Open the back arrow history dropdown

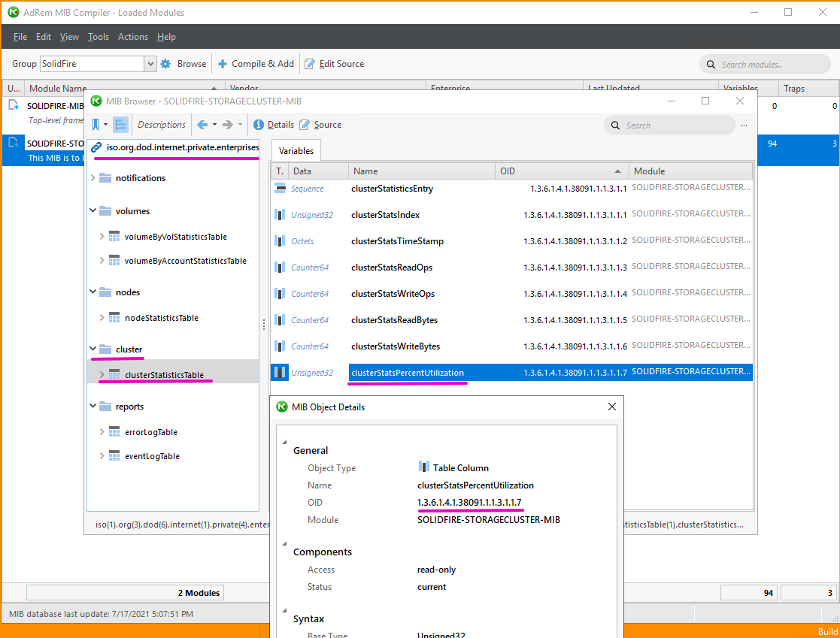coord(214,125)
